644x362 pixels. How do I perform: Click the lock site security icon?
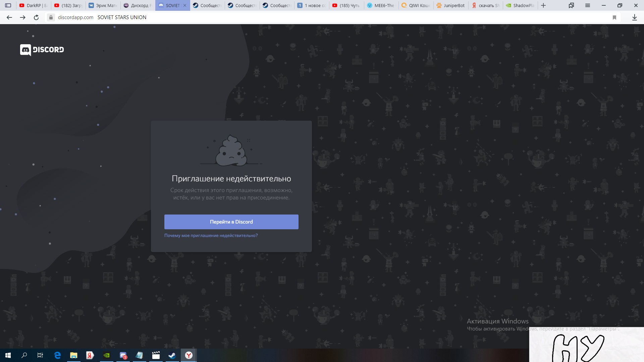pos(51,17)
